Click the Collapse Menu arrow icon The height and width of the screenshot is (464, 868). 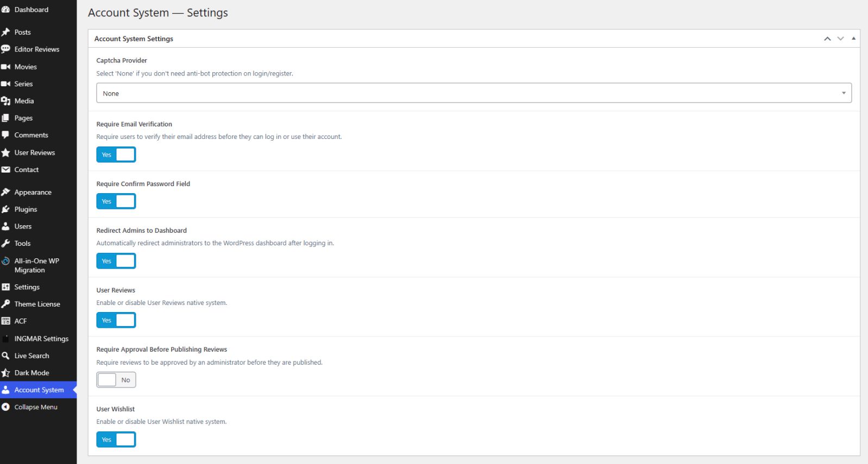coord(5,407)
